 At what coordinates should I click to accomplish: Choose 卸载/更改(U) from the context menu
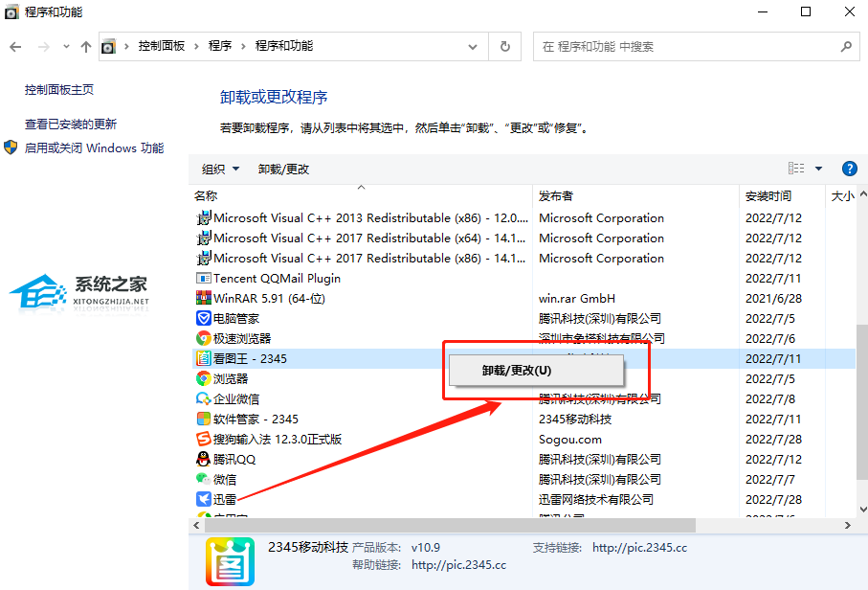click(x=536, y=370)
